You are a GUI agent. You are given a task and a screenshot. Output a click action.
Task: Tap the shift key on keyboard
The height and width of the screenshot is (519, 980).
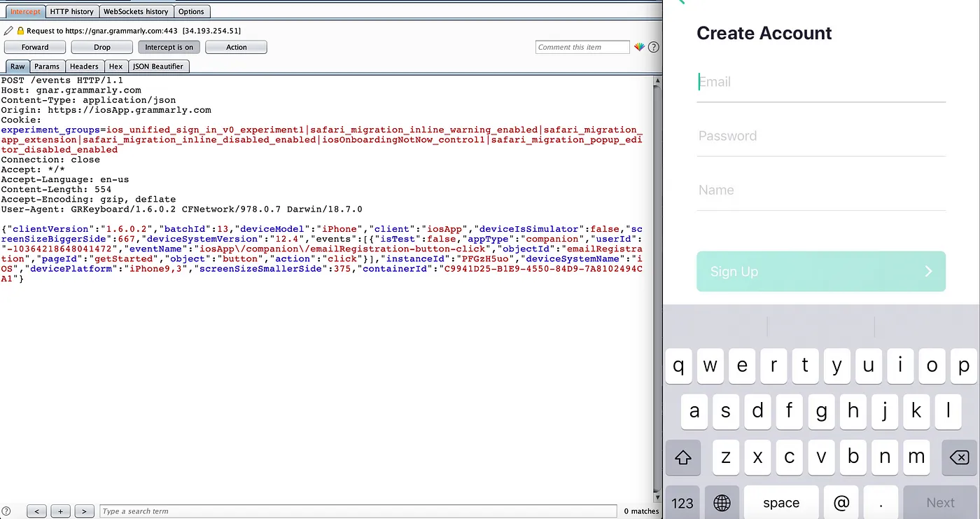coord(683,457)
